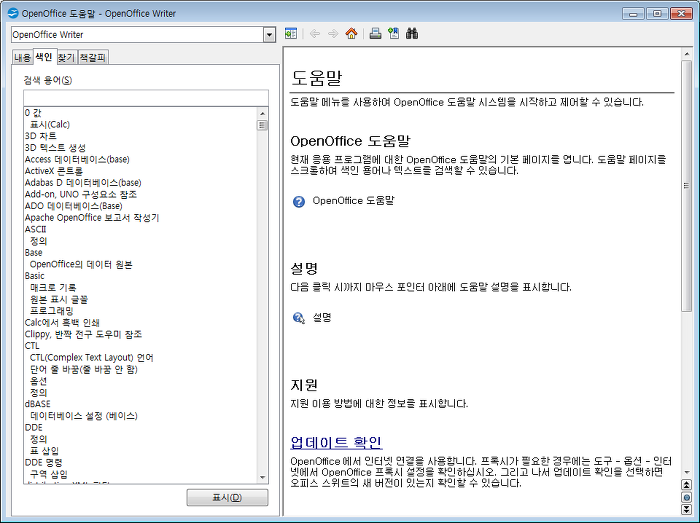Open the 책갈피 tab

coord(93,58)
